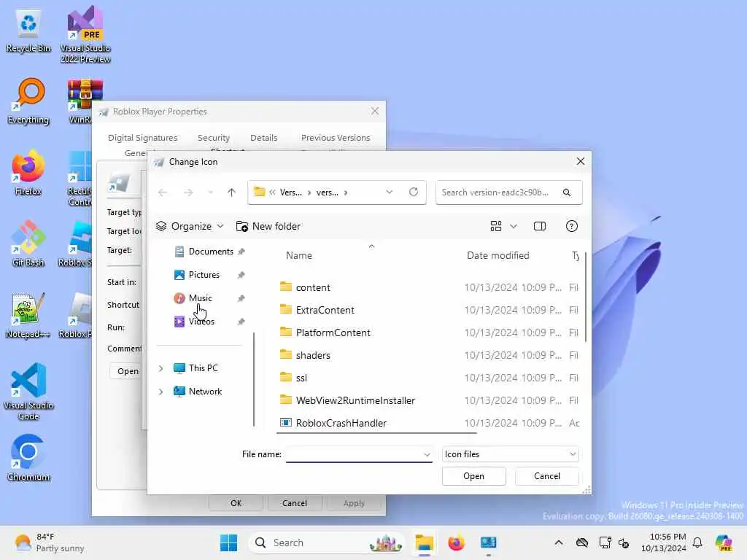Switch to Security tab in Properties
Screen dimensions: 747x560
214,138
